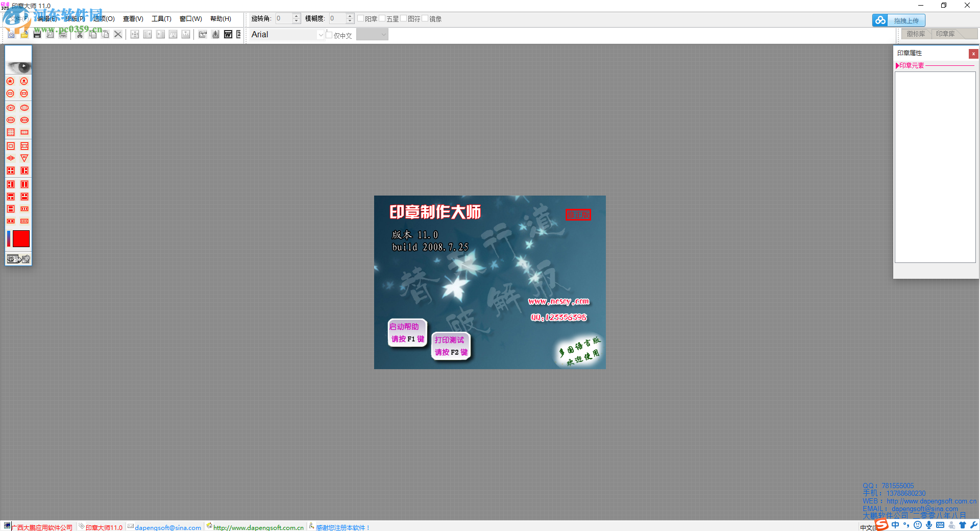Open the dapengsoft.com.cn status bar link
Image resolution: width=980 pixels, height=531 pixels.
click(x=258, y=527)
